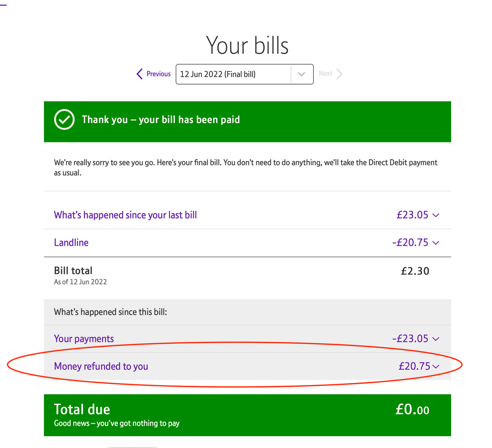Expand the Your payments row chevron
The image size is (492, 448).
435,339
